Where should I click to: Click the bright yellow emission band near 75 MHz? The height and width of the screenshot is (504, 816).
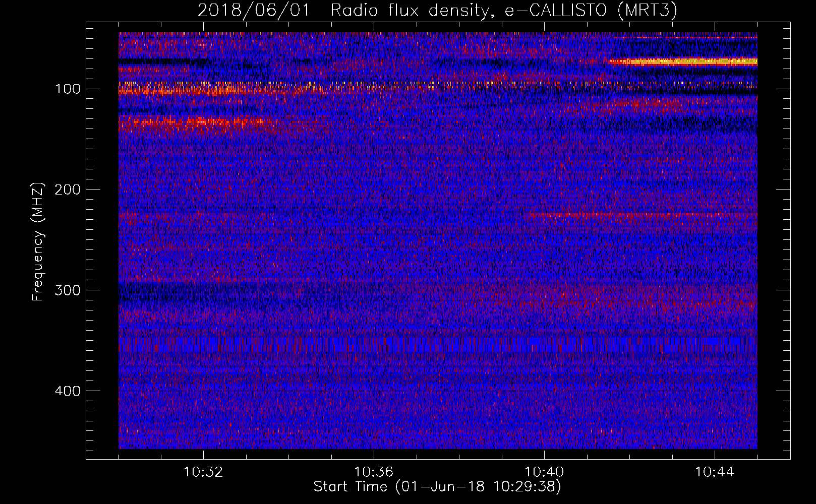pyautogui.click(x=682, y=62)
